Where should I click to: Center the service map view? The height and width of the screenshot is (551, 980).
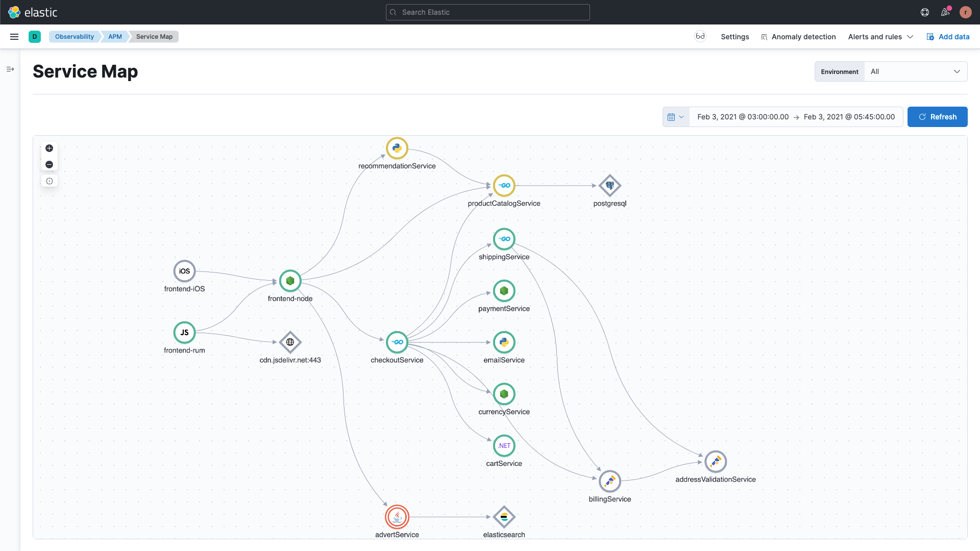(x=49, y=181)
